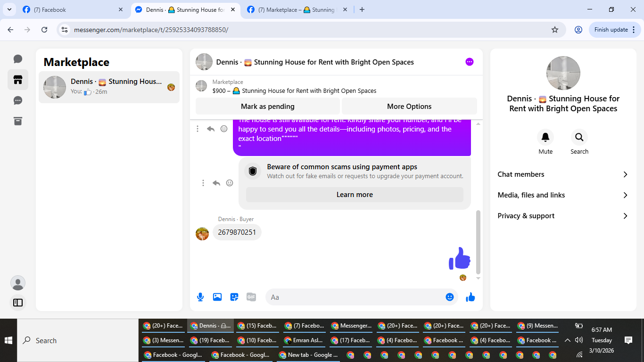Reload the page

pos(44,30)
